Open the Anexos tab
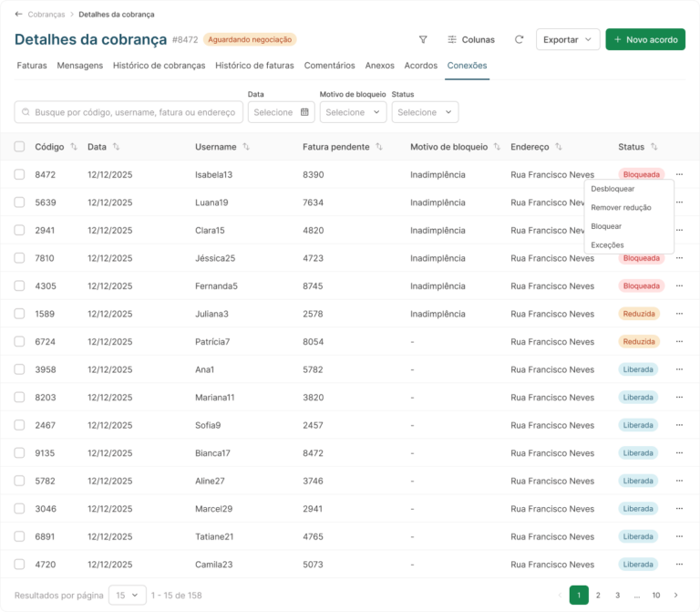 click(379, 66)
